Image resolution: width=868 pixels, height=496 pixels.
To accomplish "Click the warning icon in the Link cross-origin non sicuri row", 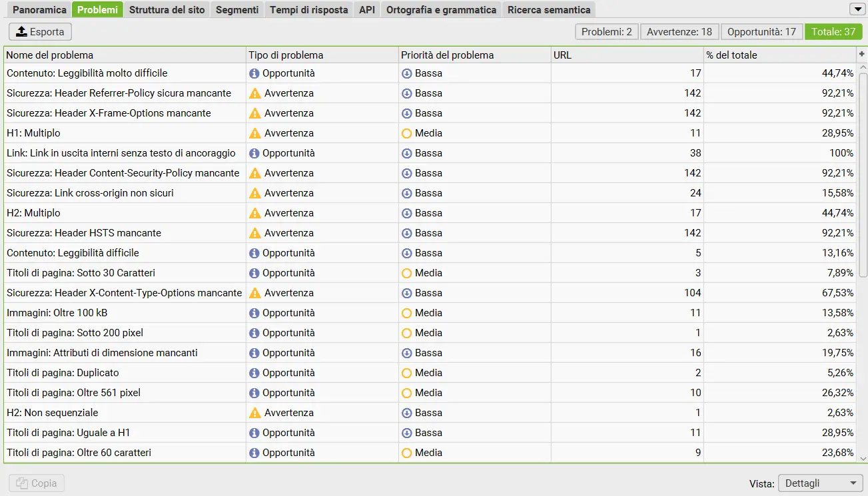I will pos(255,193).
